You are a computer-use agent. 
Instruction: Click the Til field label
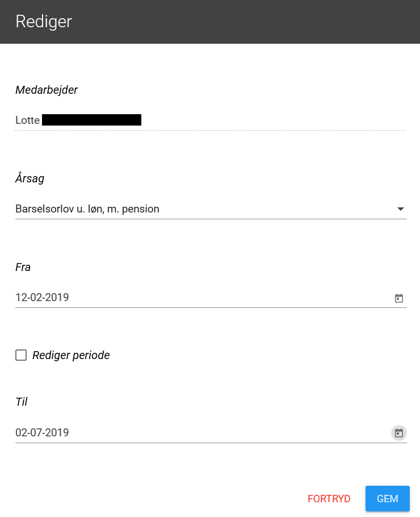[x=22, y=402]
